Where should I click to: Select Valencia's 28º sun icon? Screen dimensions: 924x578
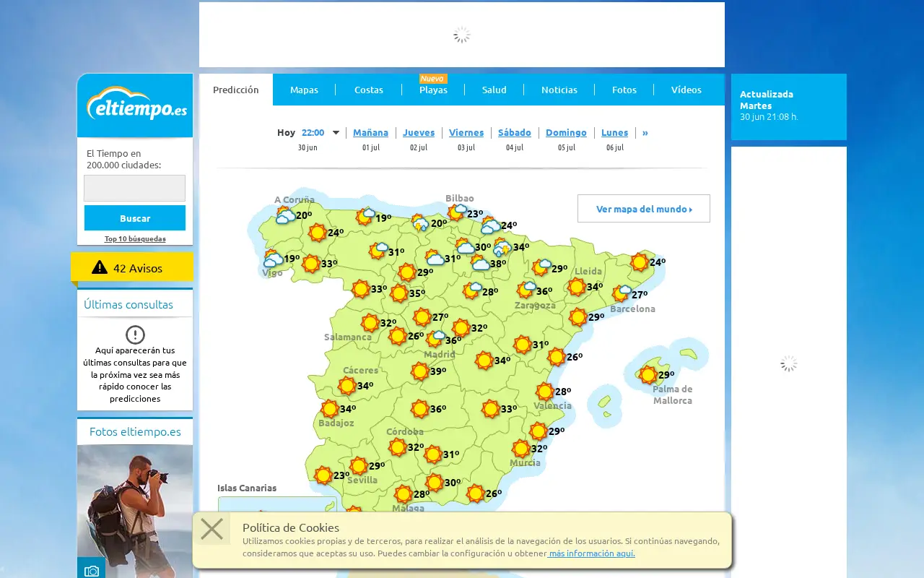pyautogui.click(x=545, y=392)
